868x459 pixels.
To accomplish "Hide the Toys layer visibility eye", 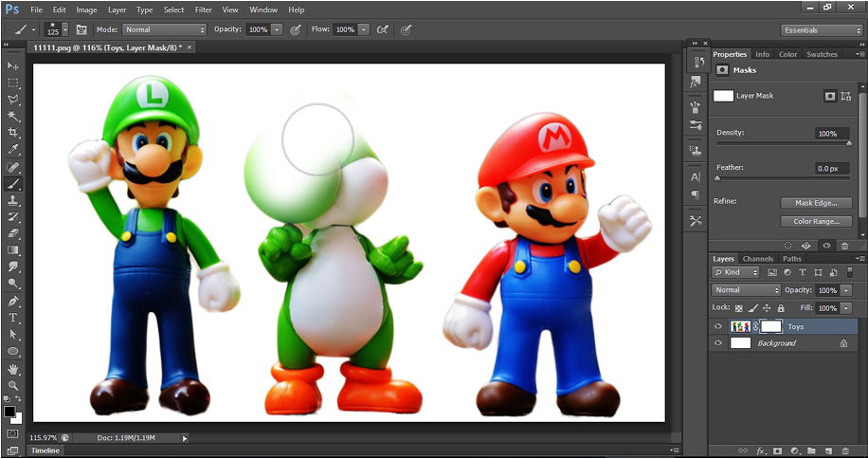I will click(718, 326).
